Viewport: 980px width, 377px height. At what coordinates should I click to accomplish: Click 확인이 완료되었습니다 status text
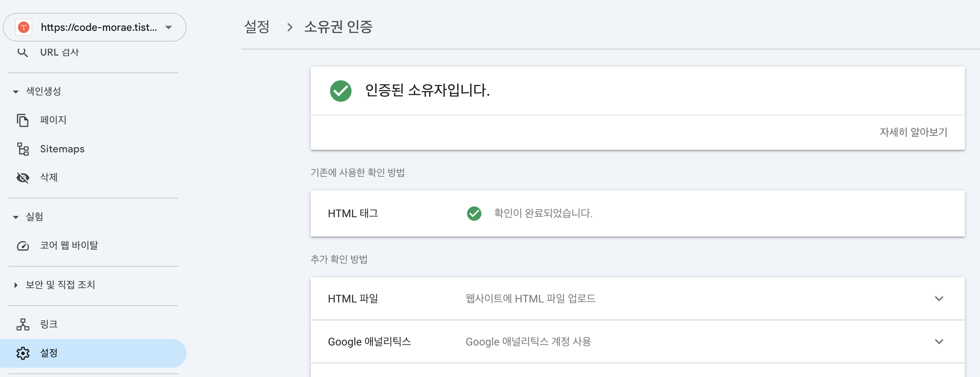pyautogui.click(x=543, y=213)
